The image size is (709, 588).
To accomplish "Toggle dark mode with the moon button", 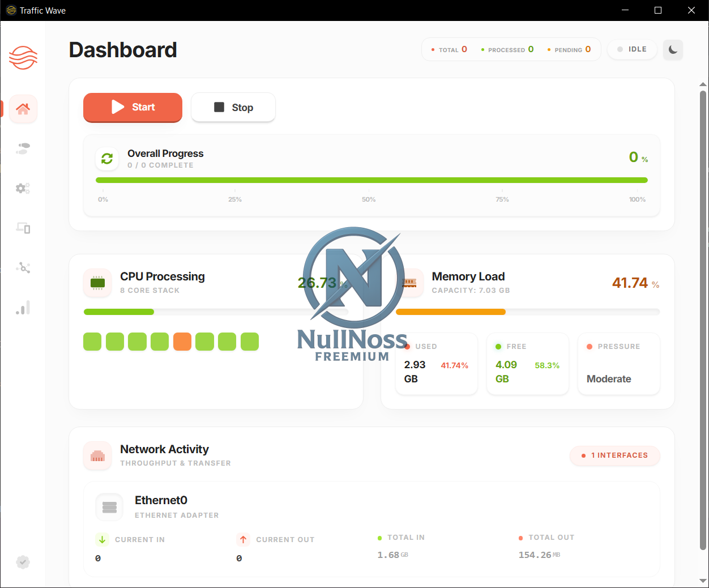I will click(x=673, y=50).
